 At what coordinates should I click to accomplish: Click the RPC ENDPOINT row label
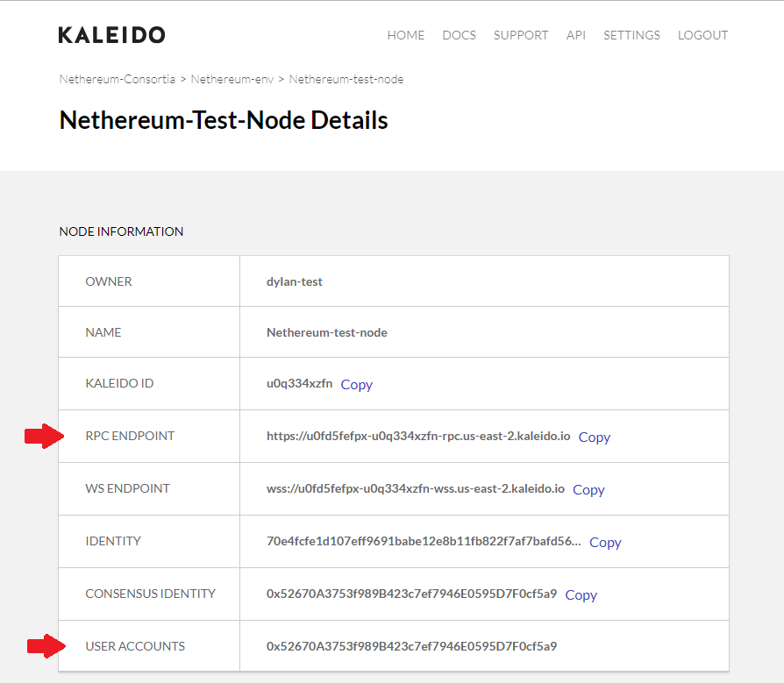coord(130,436)
